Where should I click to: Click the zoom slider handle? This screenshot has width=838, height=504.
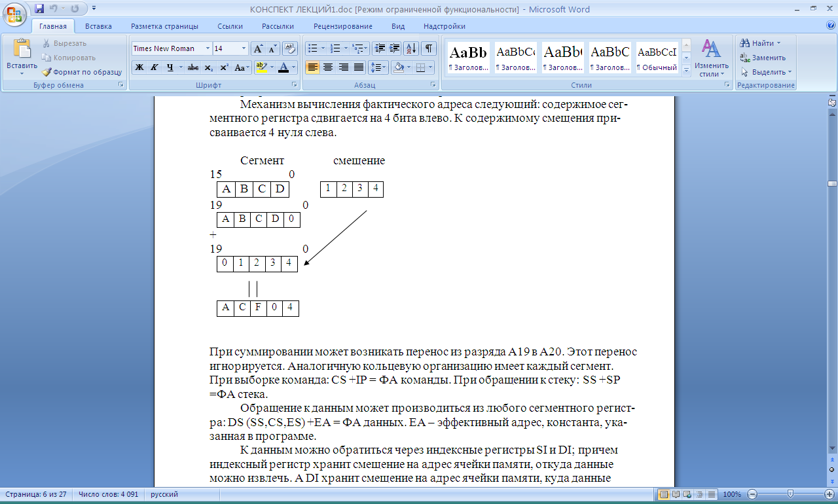click(791, 494)
